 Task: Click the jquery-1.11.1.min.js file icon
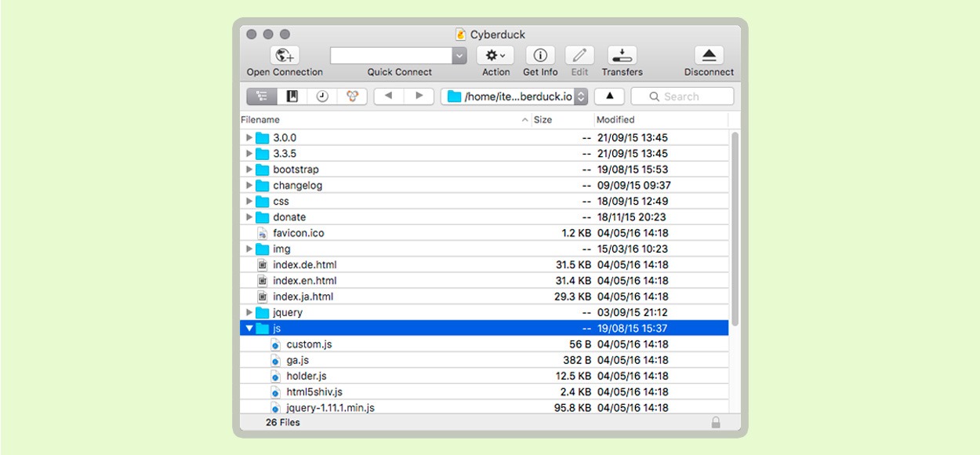click(x=276, y=408)
